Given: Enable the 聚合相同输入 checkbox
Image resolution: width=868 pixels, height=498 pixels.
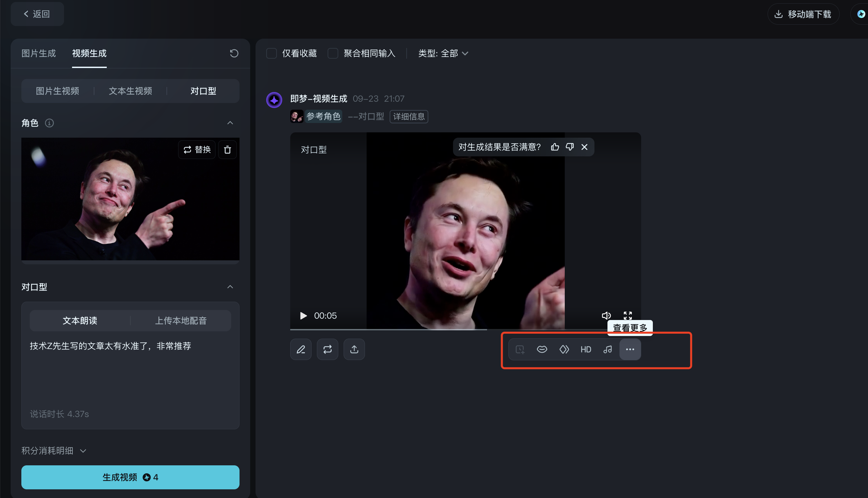Looking at the screenshot, I should click(x=333, y=53).
